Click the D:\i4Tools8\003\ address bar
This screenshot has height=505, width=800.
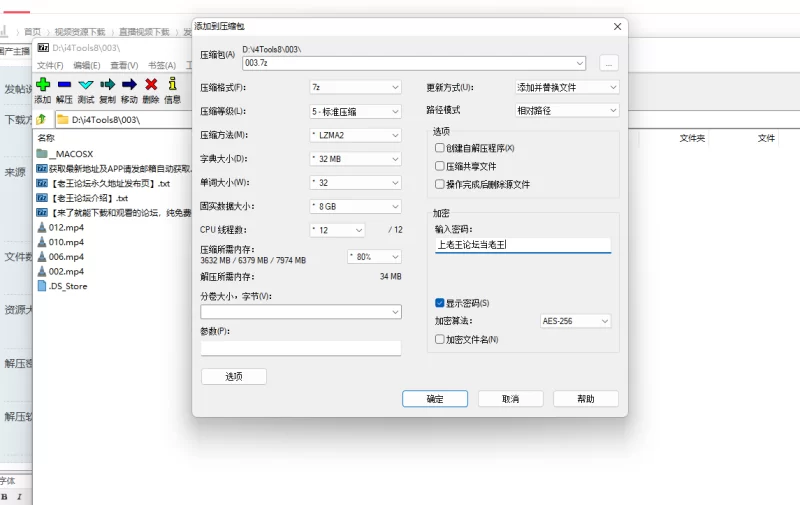[122, 119]
